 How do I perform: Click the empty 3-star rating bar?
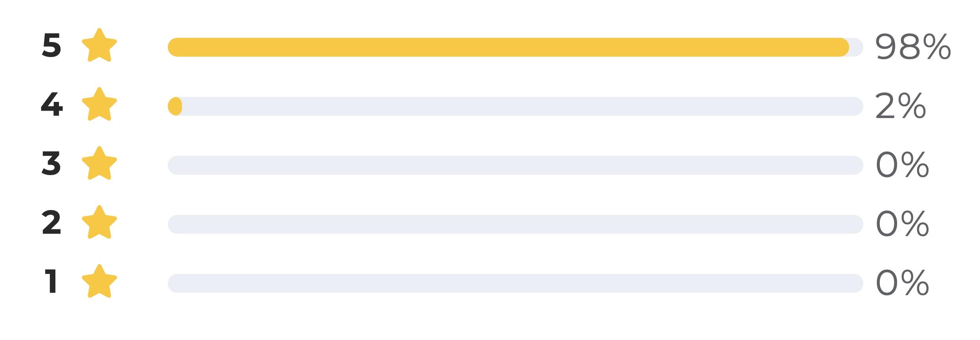coord(516,165)
